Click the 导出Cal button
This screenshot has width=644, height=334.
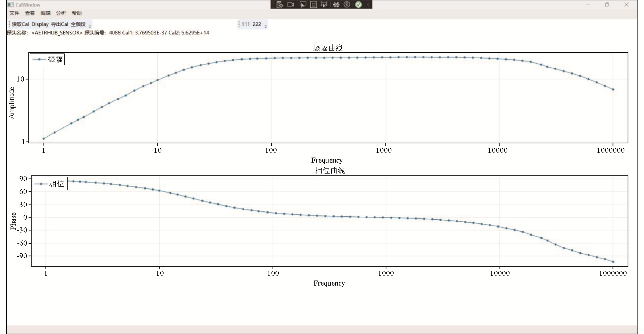coord(59,24)
